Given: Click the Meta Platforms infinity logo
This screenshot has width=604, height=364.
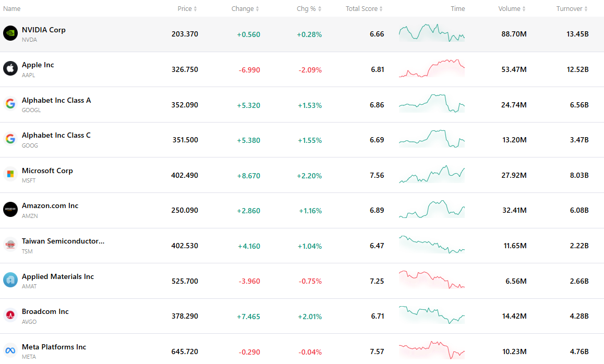Looking at the screenshot, I should pos(10,350).
